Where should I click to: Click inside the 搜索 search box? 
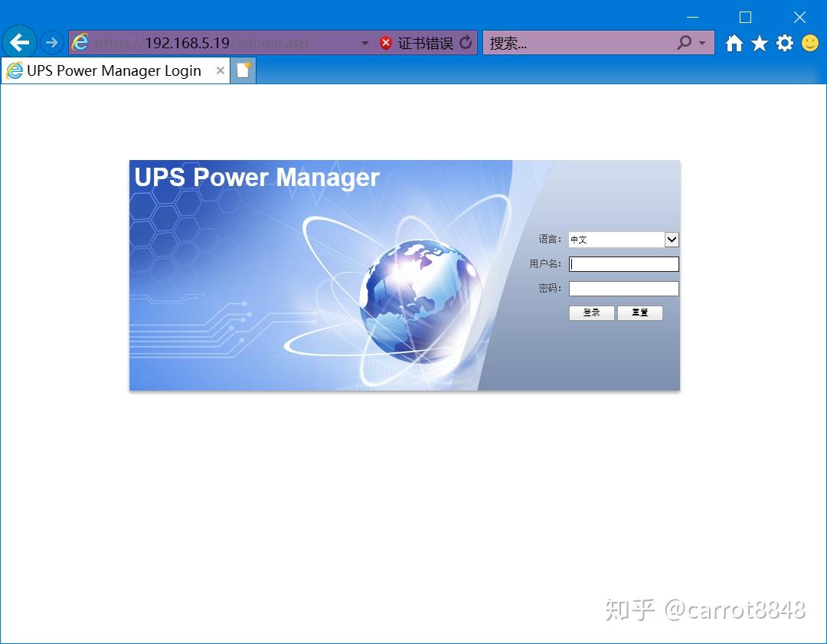point(582,43)
